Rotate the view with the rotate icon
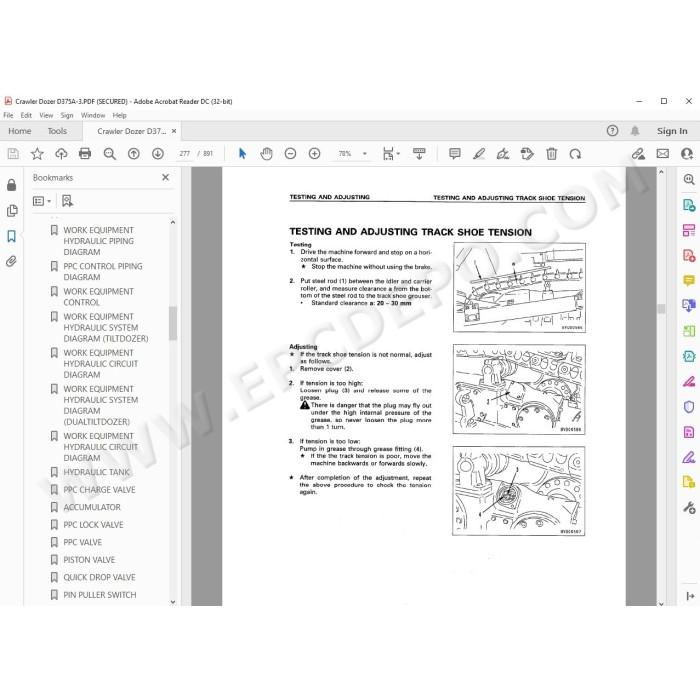 pyautogui.click(x=575, y=154)
